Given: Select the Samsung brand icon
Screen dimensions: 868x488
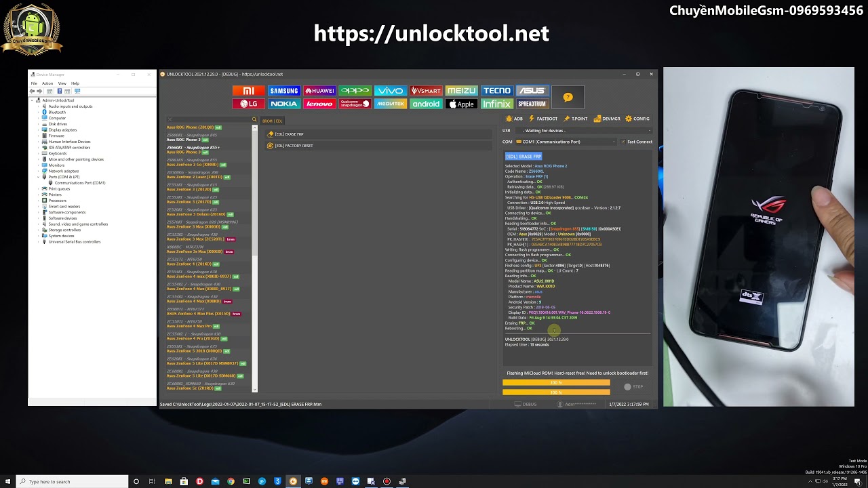Looking at the screenshot, I should [283, 91].
